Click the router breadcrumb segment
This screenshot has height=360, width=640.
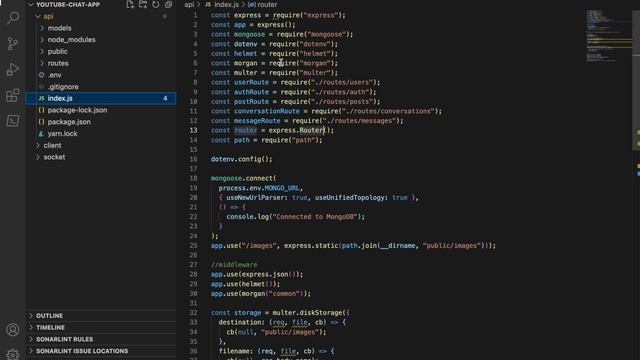click(x=267, y=4)
